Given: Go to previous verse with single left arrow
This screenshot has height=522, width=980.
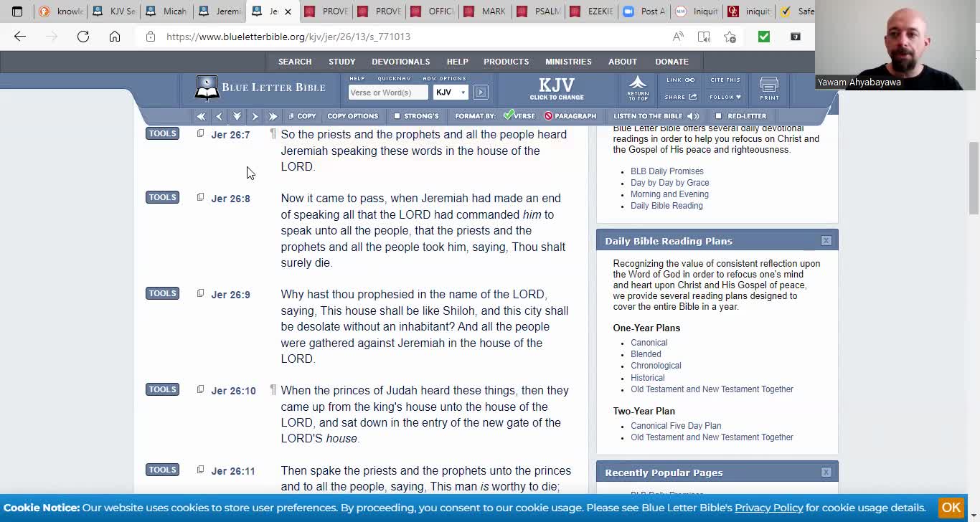Looking at the screenshot, I should tap(219, 116).
